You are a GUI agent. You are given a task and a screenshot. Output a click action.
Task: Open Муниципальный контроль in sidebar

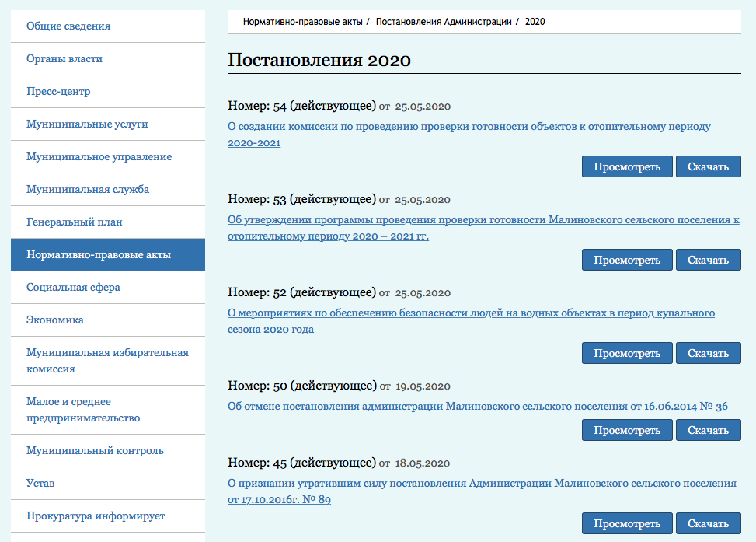pyautogui.click(x=108, y=451)
